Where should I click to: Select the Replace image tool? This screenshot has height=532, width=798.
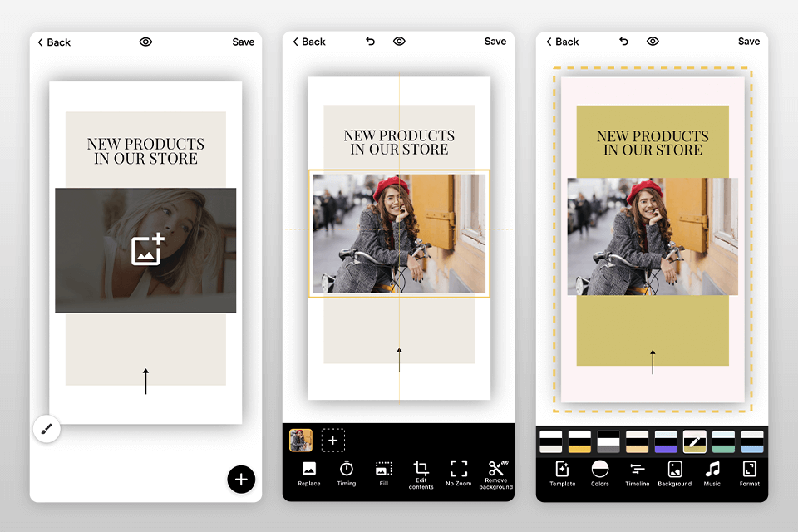(x=309, y=474)
